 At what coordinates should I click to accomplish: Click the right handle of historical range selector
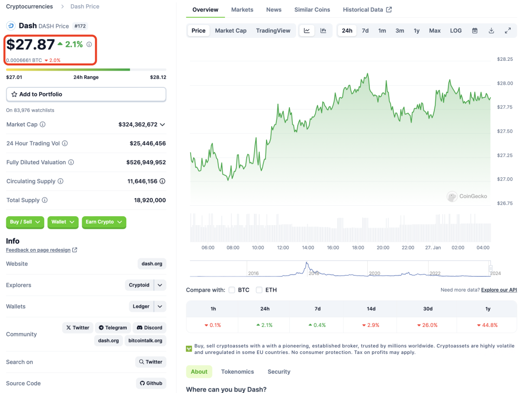click(x=490, y=268)
